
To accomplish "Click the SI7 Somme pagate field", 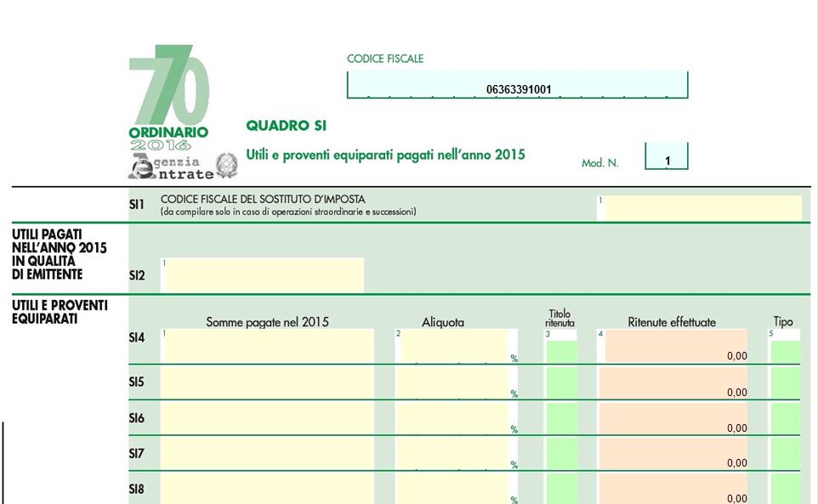I will pos(267,454).
